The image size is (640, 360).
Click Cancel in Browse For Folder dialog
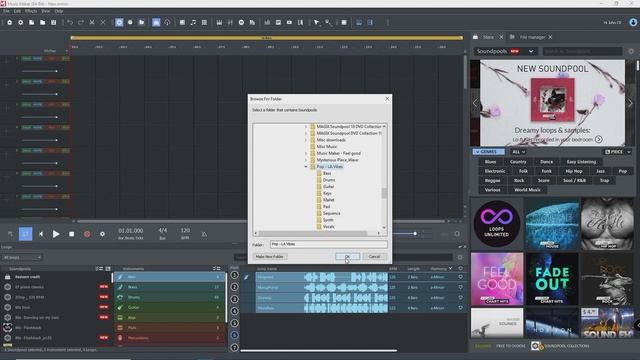pyautogui.click(x=374, y=256)
